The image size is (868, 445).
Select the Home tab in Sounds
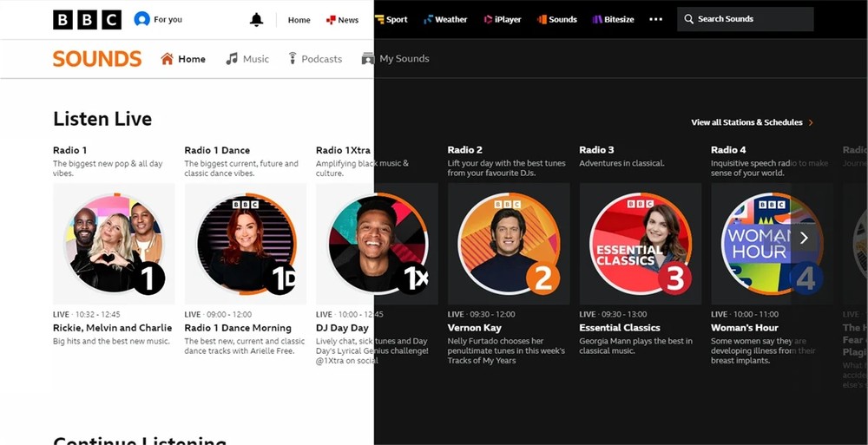[x=183, y=59]
